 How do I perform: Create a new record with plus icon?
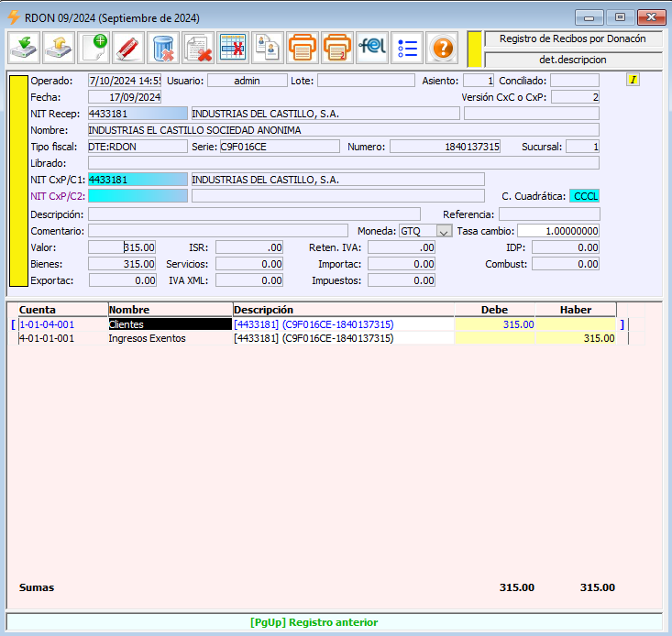tap(94, 47)
